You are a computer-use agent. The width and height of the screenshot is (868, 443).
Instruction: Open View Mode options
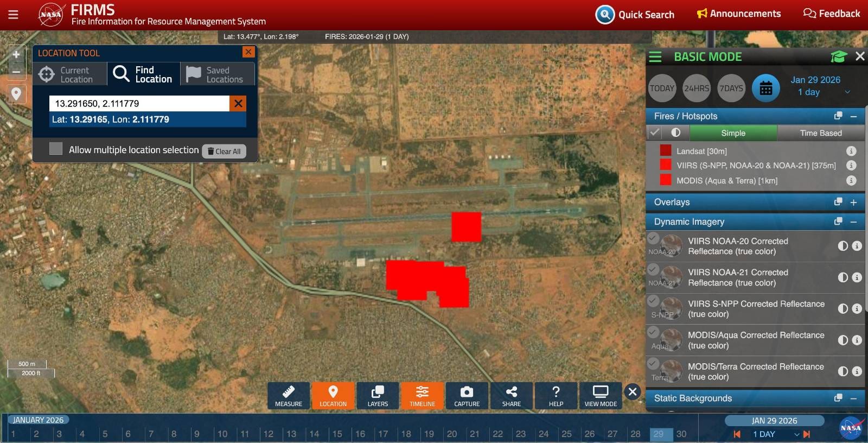601,396
